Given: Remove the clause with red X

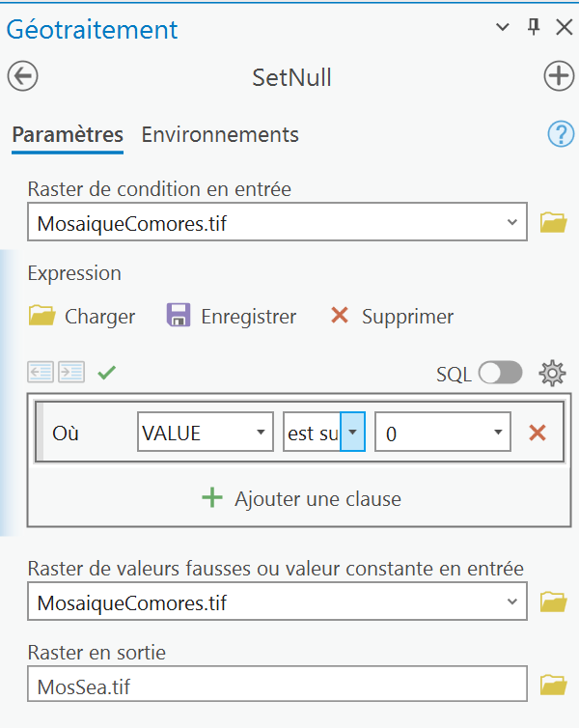Looking at the screenshot, I should pos(538,434).
